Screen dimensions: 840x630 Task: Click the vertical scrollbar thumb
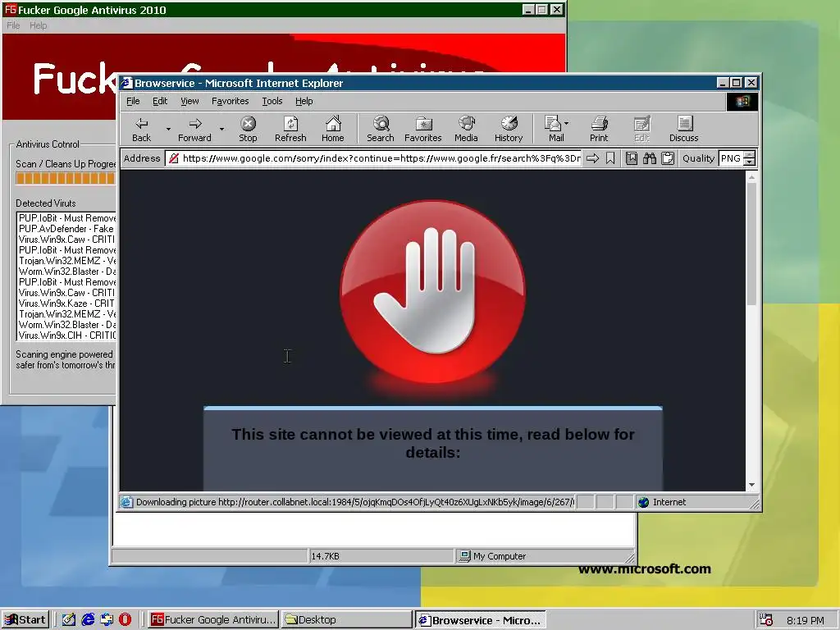tap(751, 244)
